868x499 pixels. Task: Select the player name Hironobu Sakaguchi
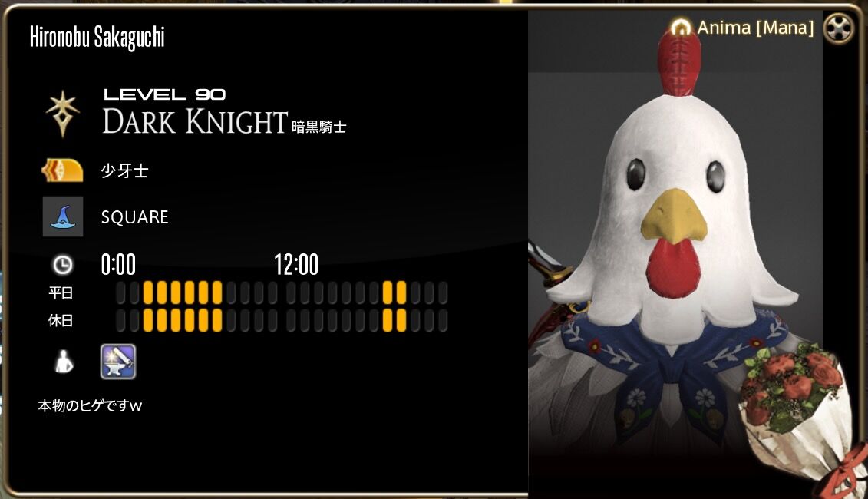[x=97, y=37]
